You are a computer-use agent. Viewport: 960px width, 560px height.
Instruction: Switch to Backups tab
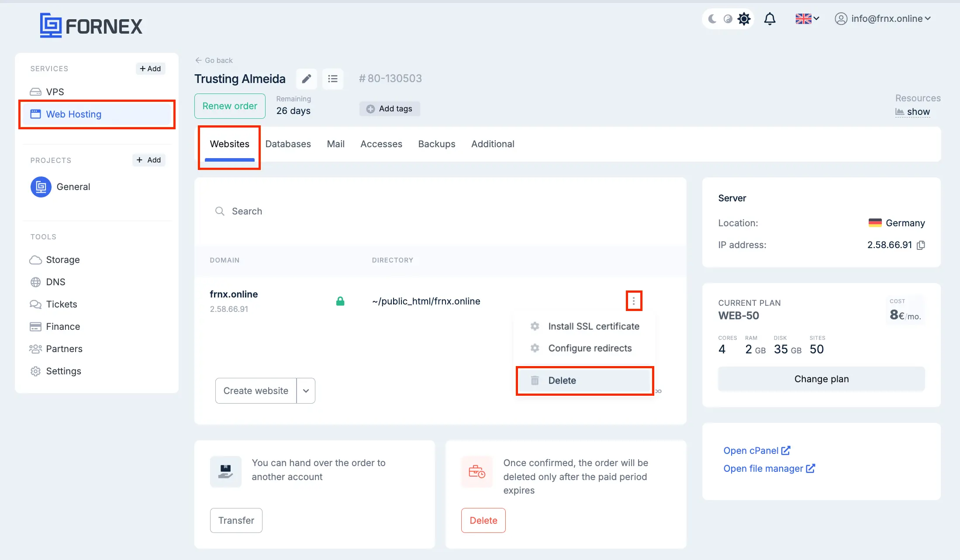(x=437, y=144)
